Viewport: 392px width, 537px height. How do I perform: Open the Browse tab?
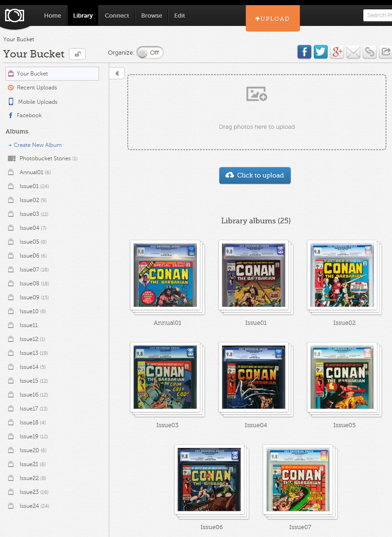point(151,15)
